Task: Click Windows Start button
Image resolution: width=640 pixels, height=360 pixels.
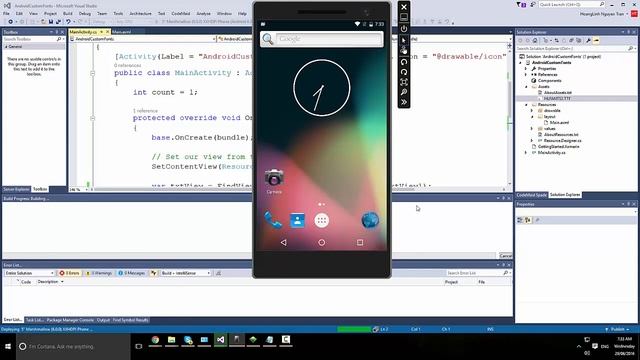Action: point(8,346)
